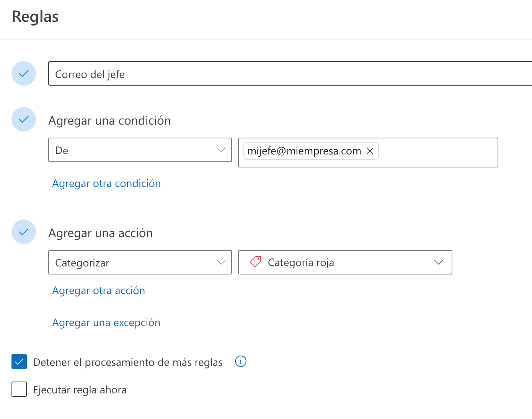Viewport: 532px width, 419px height.
Task: Click the chevron arrow on the Categorizar dropdown
Action: click(x=221, y=262)
